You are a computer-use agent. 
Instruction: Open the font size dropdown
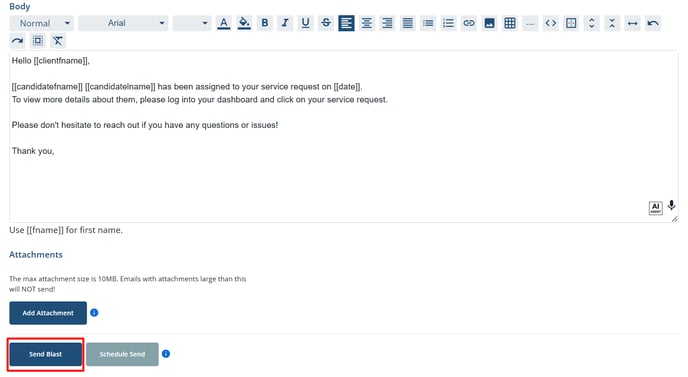click(x=192, y=23)
